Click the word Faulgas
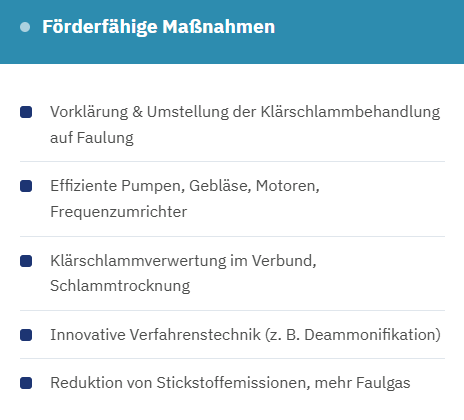The image size is (464, 420). pos(383,383)
